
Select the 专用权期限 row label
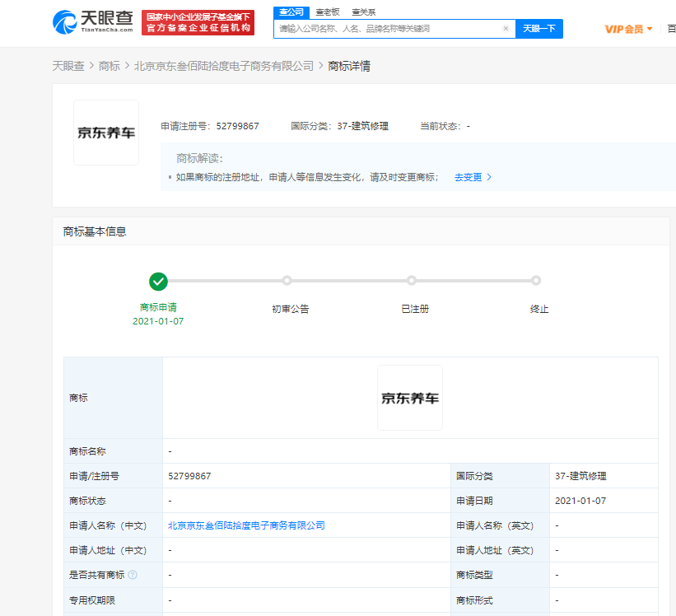tap(92, 600)
